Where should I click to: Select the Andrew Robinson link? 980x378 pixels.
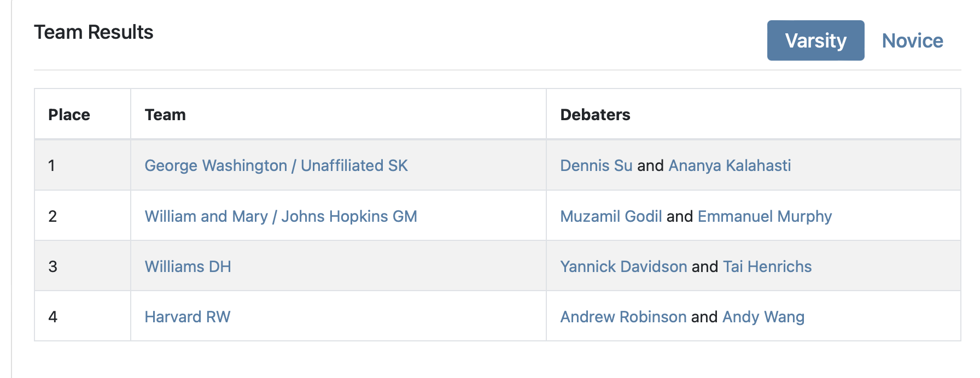[623, 317]
